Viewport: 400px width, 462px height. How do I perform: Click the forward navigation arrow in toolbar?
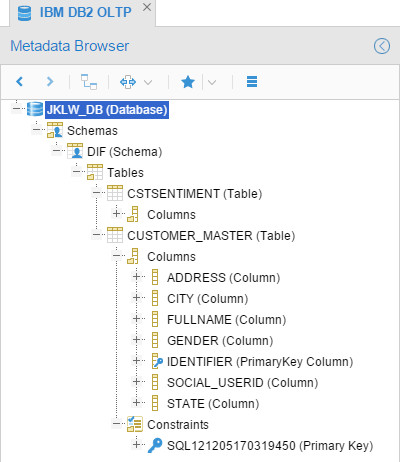click(x=50, y=81)
